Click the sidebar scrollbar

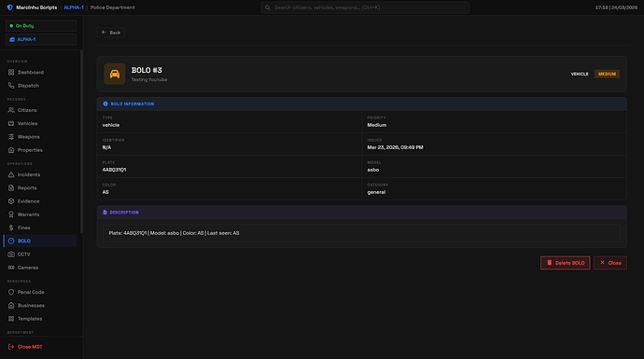(x=81, y=142)
